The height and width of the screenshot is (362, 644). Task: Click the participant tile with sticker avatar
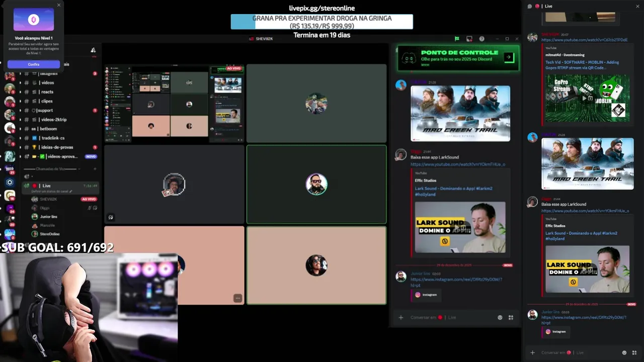(x=174, y=184)
